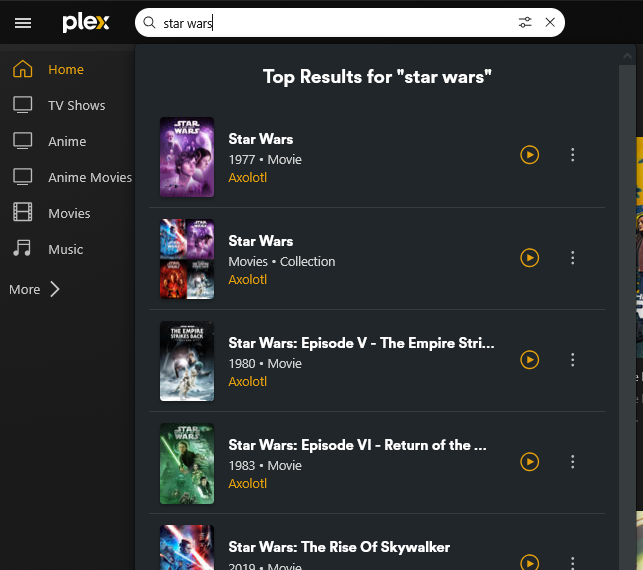Viewport: 643px width, 570px height.
Task: Select the Music library
Action: pos(66,249)
